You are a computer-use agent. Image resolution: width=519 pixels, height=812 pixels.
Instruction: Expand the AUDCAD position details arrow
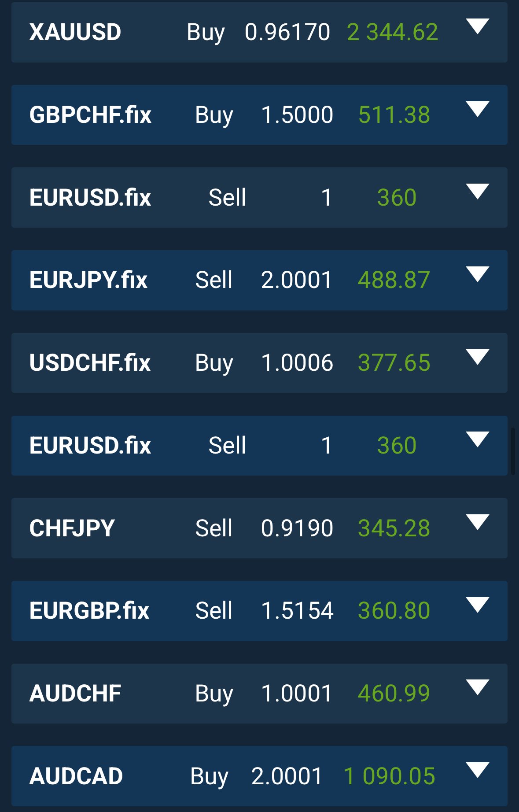click(x=477, y=770)
